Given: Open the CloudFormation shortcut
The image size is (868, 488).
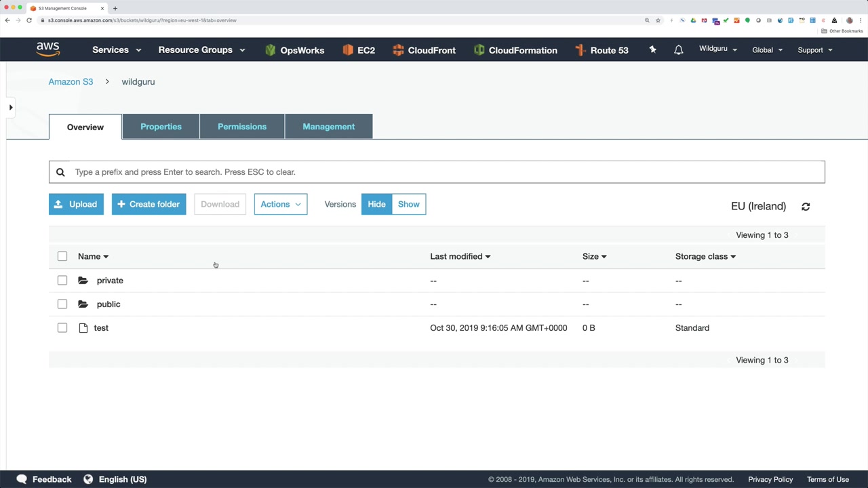Looking at the screenshot, I should 515,50.
